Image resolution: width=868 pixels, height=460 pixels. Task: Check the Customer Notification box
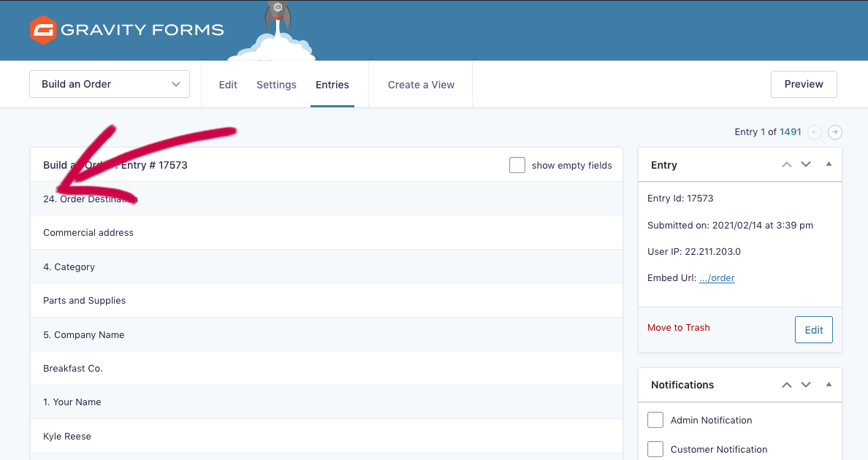[655, 449]
